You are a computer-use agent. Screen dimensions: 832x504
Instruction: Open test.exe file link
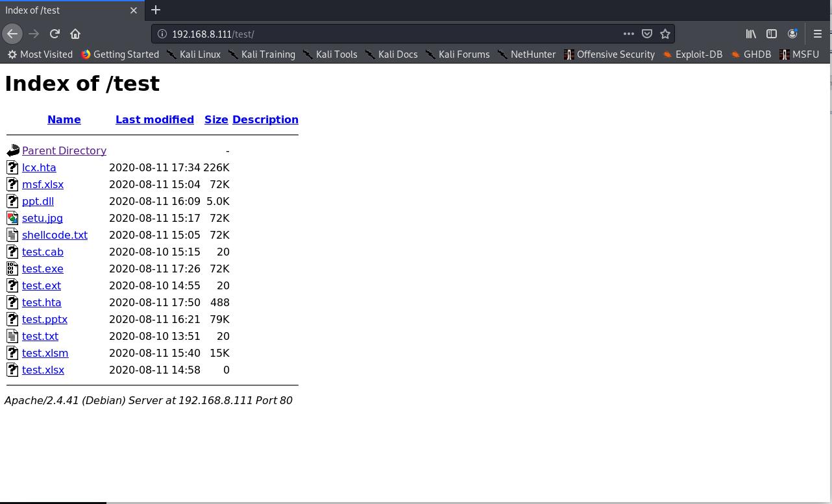[43, 269]
